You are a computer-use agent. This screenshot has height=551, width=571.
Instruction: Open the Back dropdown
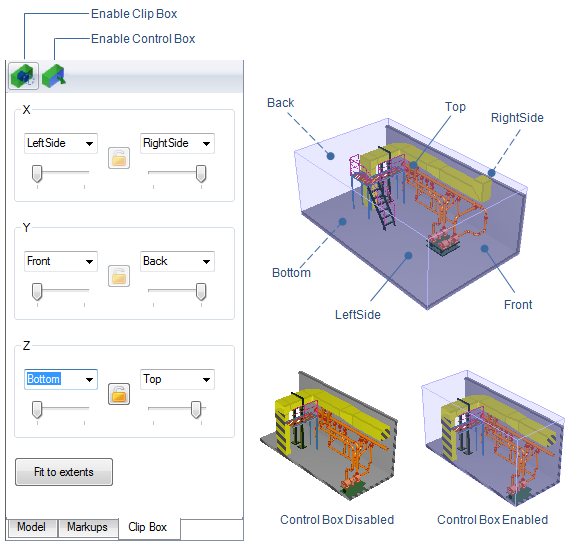177,261
